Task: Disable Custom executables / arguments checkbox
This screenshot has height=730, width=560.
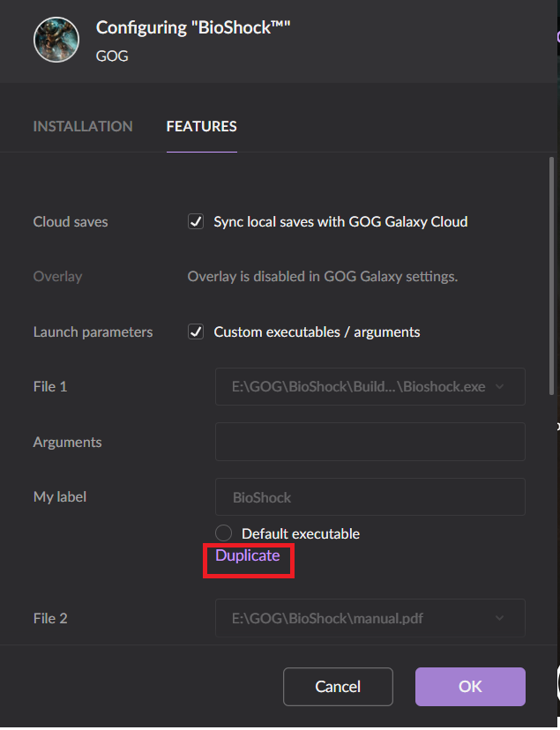Action: [x=196, y=331]
